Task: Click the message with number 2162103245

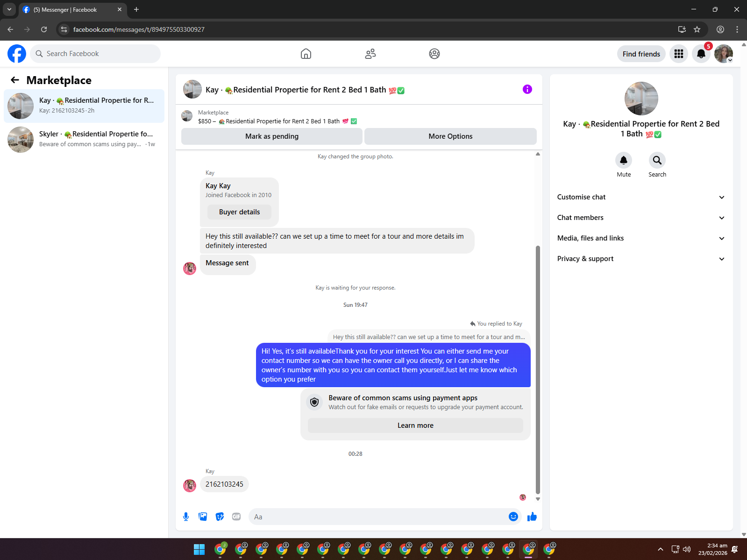Action: (x=224, y=484)
